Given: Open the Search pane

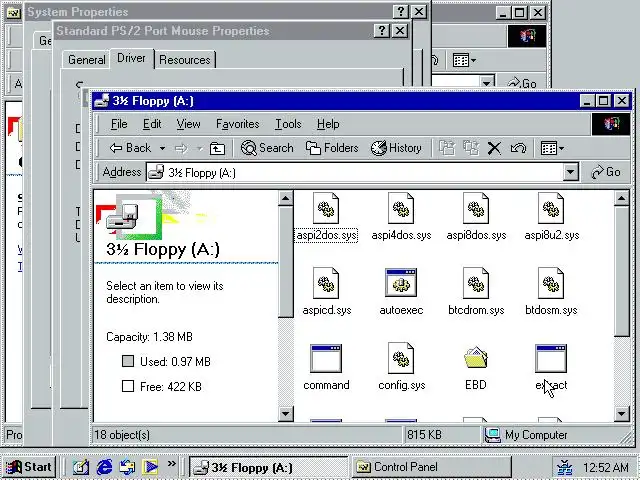Looking at the screenshot, I should [x=267, y=148].
